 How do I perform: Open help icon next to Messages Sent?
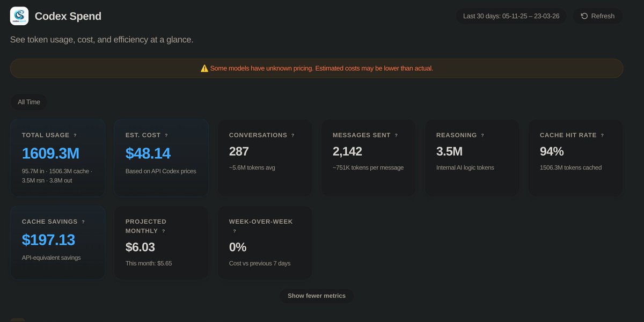pos(396,136)
